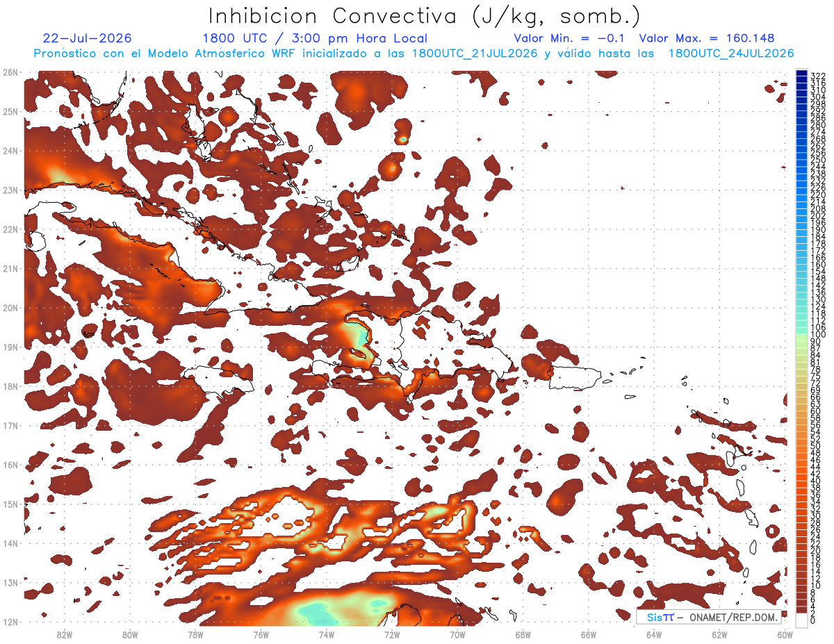Click the 20N latitude label
The height and width of the screenshot is (644, 834).
[10, 308]
